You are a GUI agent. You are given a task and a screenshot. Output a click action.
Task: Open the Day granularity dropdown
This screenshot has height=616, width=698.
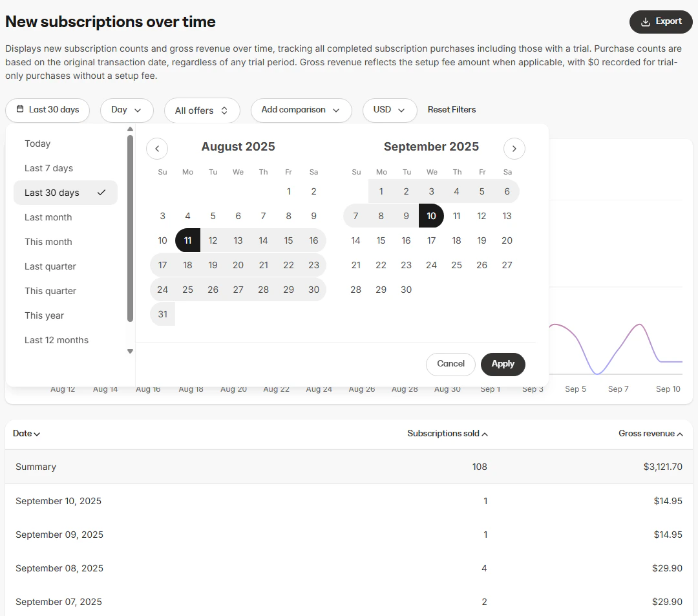point(127,110)
